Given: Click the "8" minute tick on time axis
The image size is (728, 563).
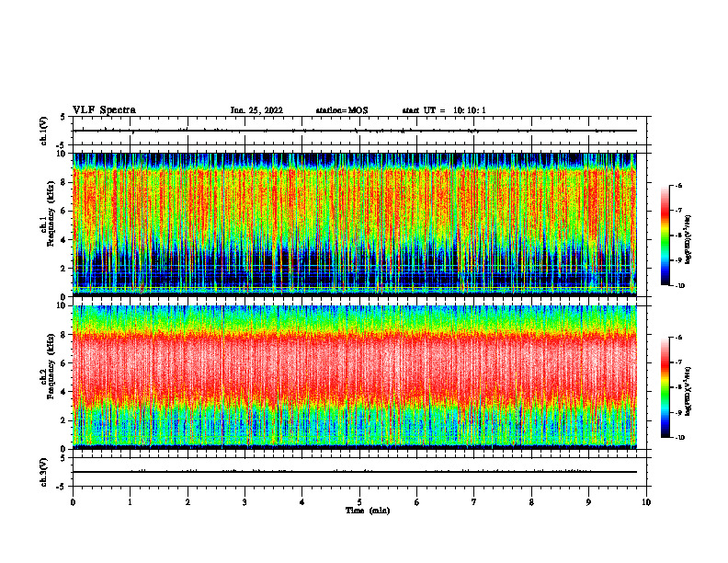Looking at the screenshot, I should coord(531,502).
